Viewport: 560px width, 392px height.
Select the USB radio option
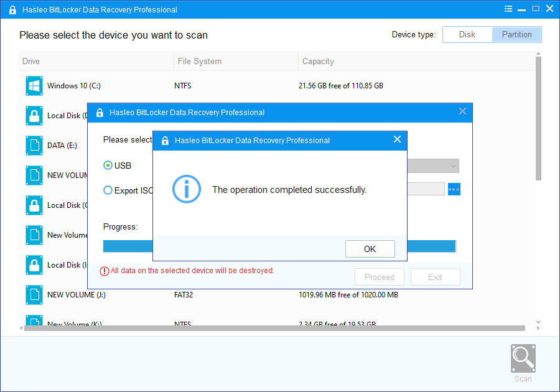108,166
